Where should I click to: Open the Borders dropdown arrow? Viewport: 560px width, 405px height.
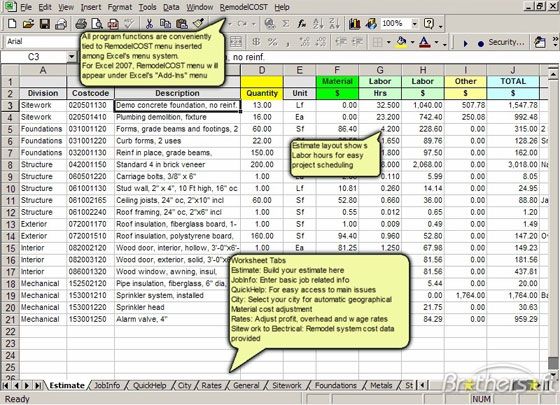(389, 42)
